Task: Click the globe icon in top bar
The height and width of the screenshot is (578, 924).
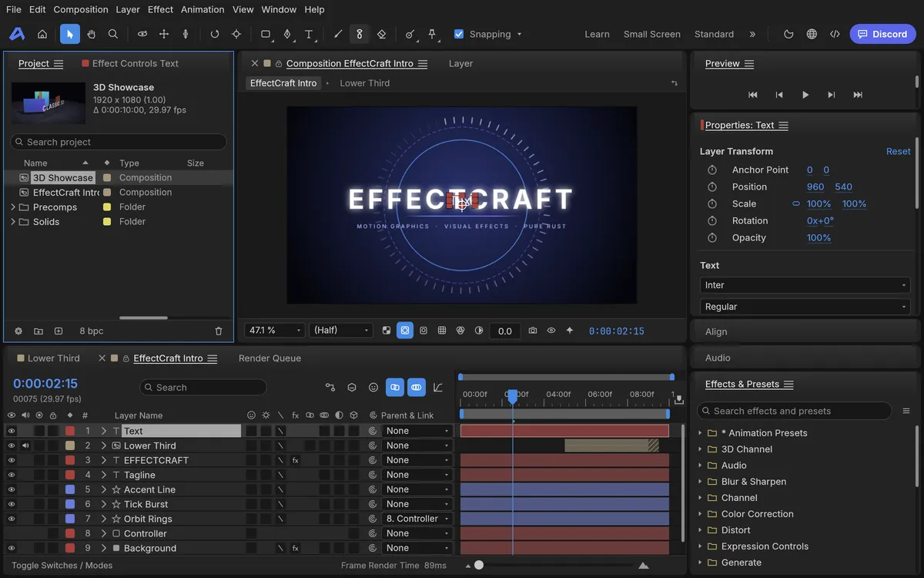Action: pos(812,34)
